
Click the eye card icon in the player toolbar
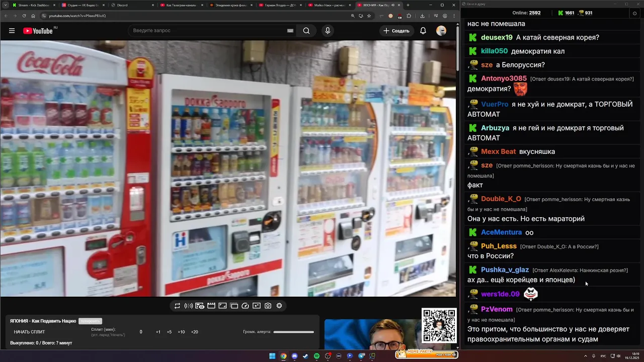[200, 306]
